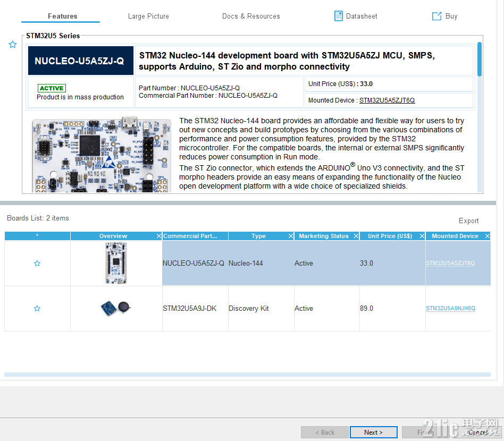
Task: Open the NUCLEO-U5A5ZJ-Q board thumbnail in the list
Action: coord(116,263)
